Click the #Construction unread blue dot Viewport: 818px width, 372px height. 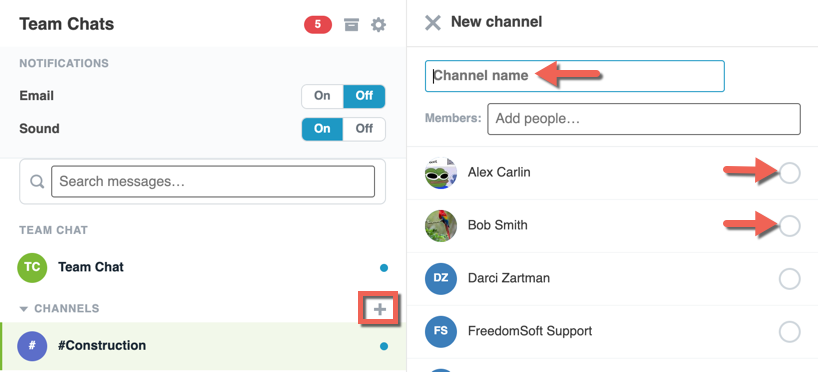(384, 346)
